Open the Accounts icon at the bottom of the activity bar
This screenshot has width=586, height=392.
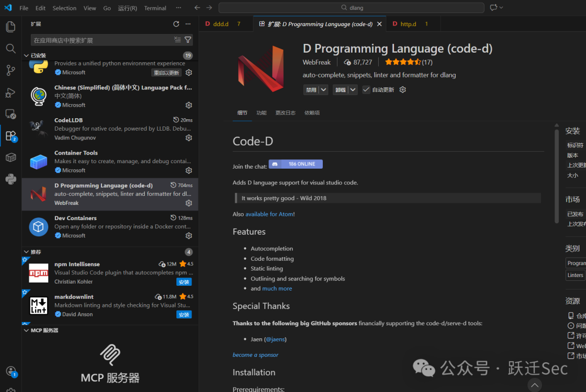pyautogui.click(x=10, y=371)
